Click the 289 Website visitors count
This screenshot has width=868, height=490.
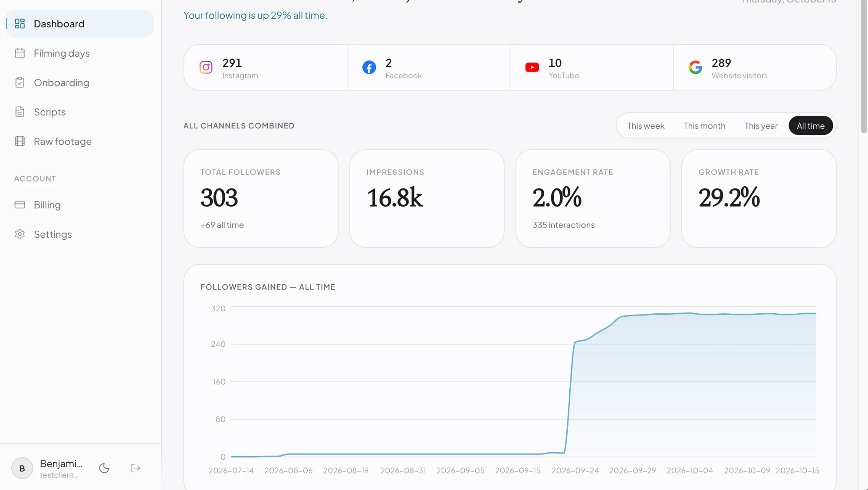(721, 63)
